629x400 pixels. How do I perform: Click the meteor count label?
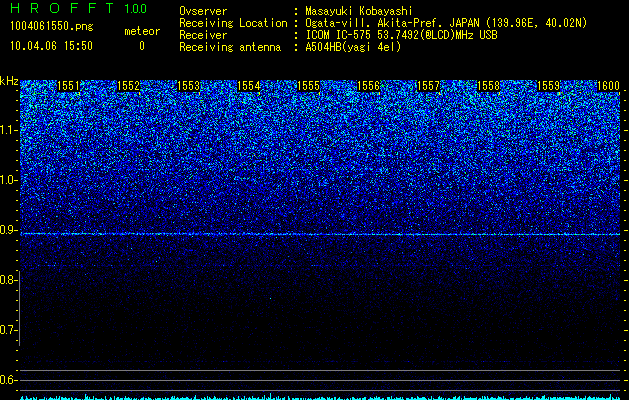(142, 31)
